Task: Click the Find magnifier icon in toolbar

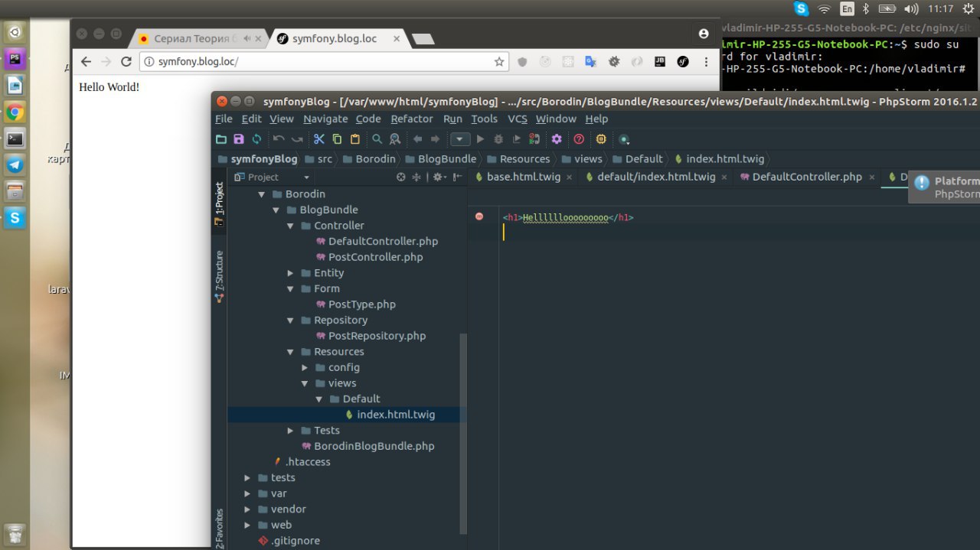Action: pos(377,139)
